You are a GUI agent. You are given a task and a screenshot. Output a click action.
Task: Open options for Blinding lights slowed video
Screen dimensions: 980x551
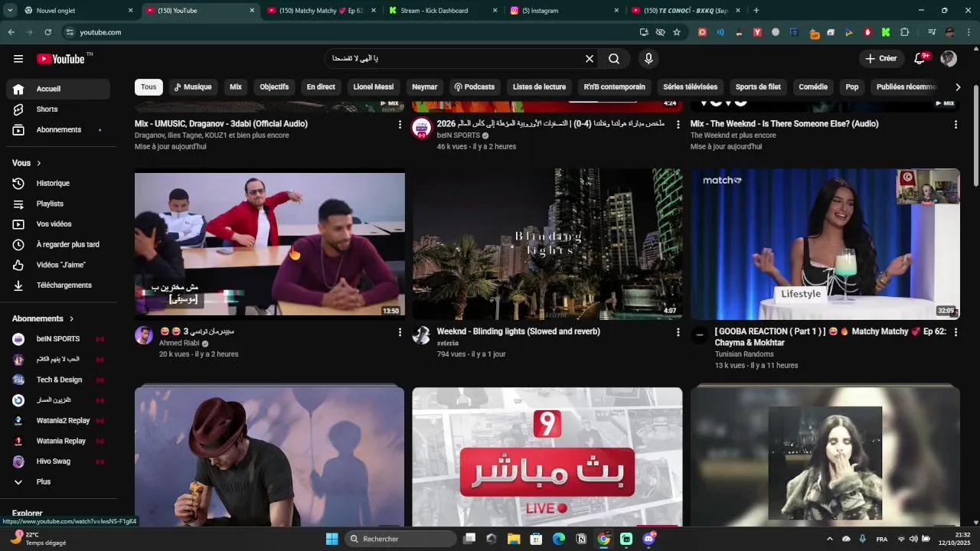coord(678,332)
